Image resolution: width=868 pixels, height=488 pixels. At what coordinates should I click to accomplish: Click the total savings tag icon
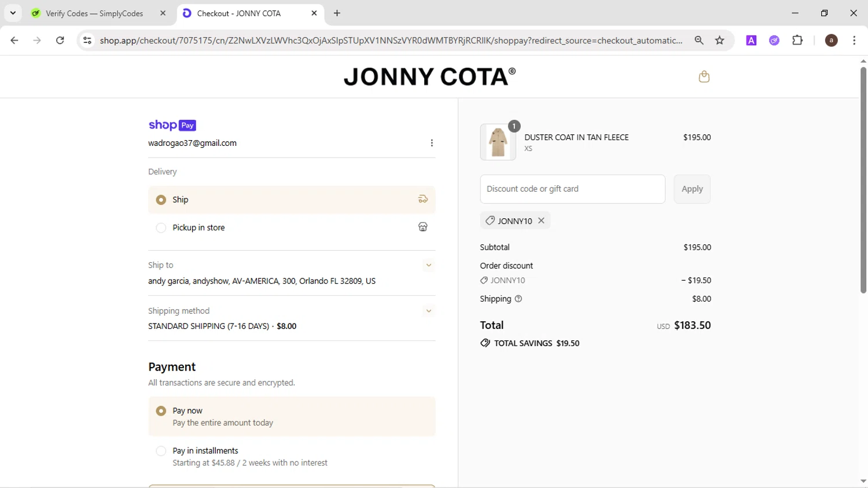[485, 343]
